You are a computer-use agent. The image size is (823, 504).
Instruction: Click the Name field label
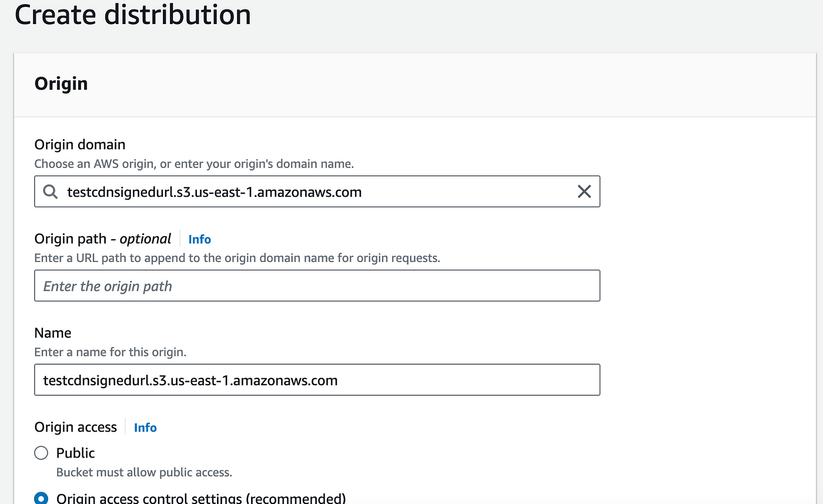coord(53,333)
